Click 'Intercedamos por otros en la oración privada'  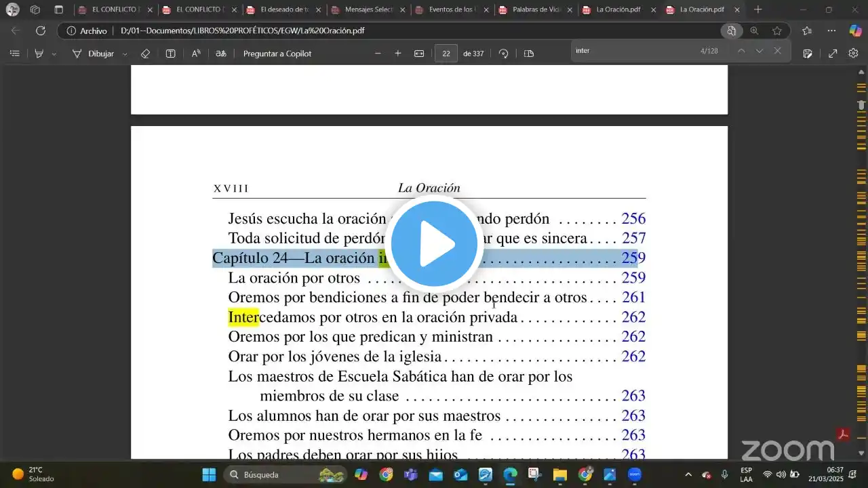click(x=373, y=317)
